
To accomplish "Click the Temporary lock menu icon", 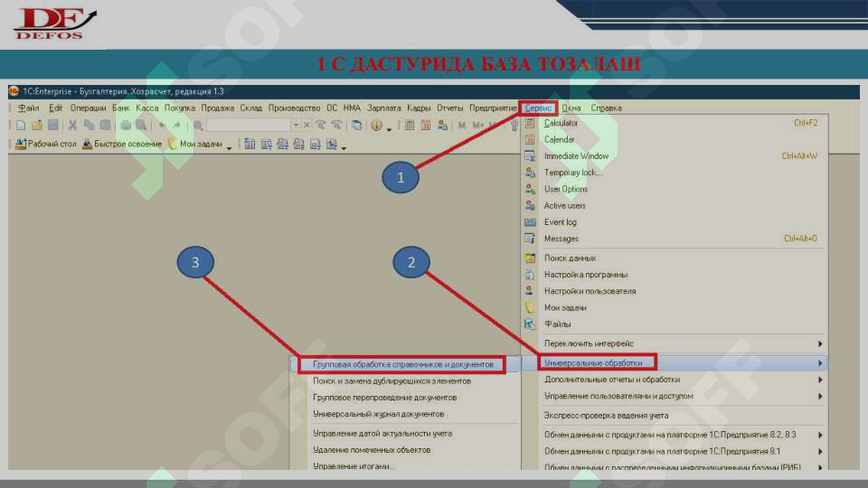I will tap(530, 173).
